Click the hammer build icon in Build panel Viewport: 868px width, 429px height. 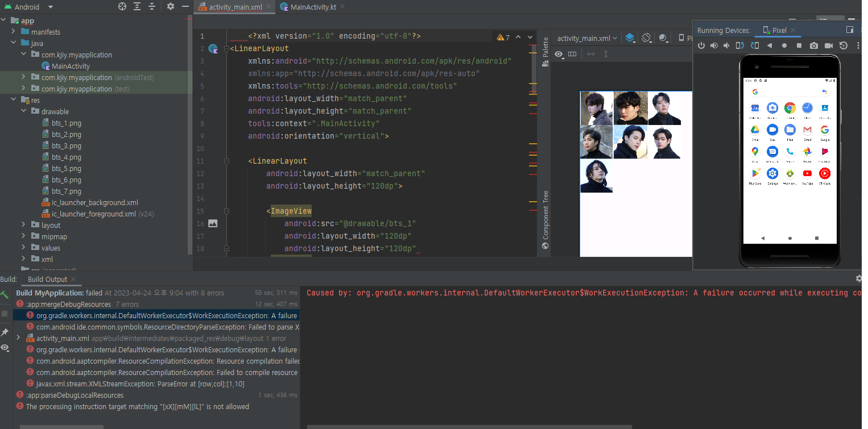(5, 294)
